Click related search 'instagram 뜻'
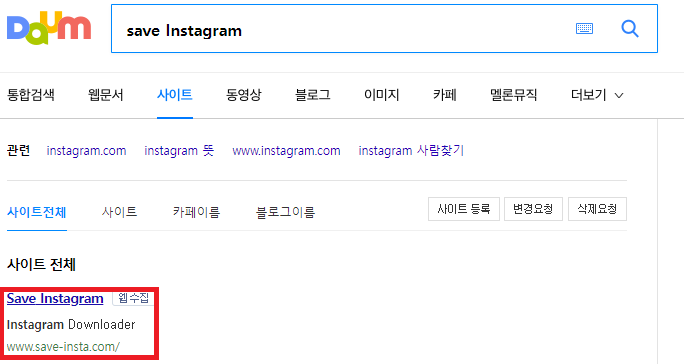The image size is (684, 364). (x=179, y=151)
